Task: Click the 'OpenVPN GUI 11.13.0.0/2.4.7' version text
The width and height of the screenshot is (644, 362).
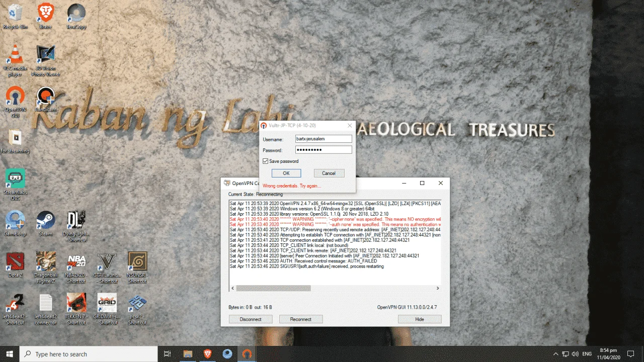Action: 407,307
